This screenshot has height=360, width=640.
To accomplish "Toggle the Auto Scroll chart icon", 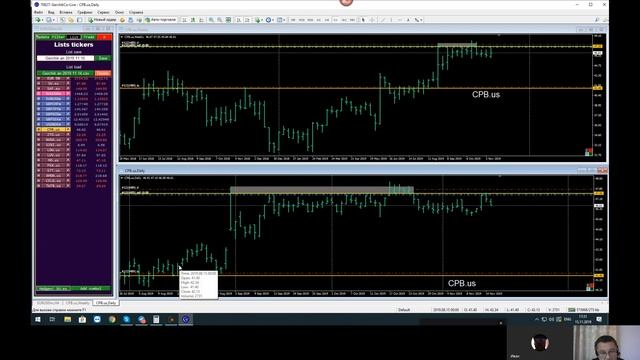I will click(239, 20).
